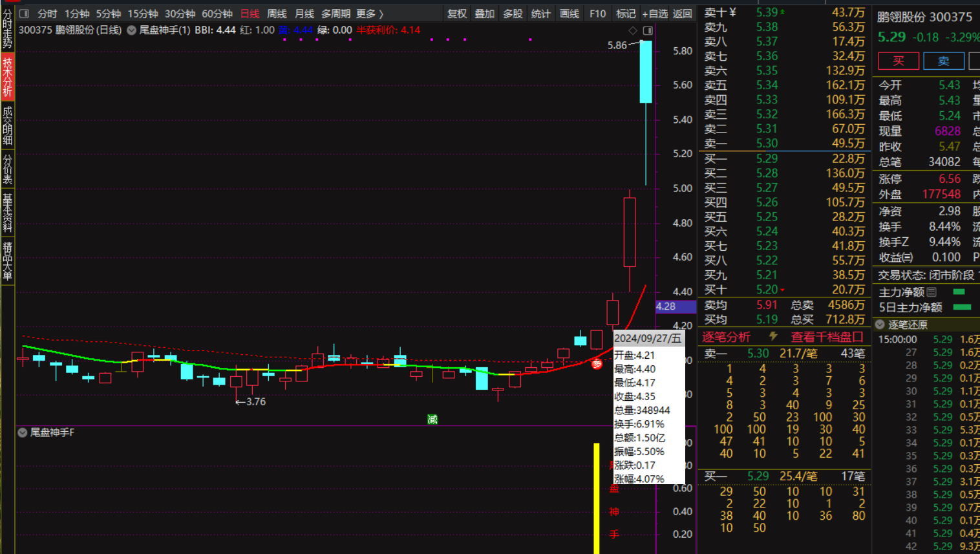The width and height of the screenshot is (980, 554).
Task: Click the lightning bolt icon beside 逐笔分析
Action: (x=772, y=336)
